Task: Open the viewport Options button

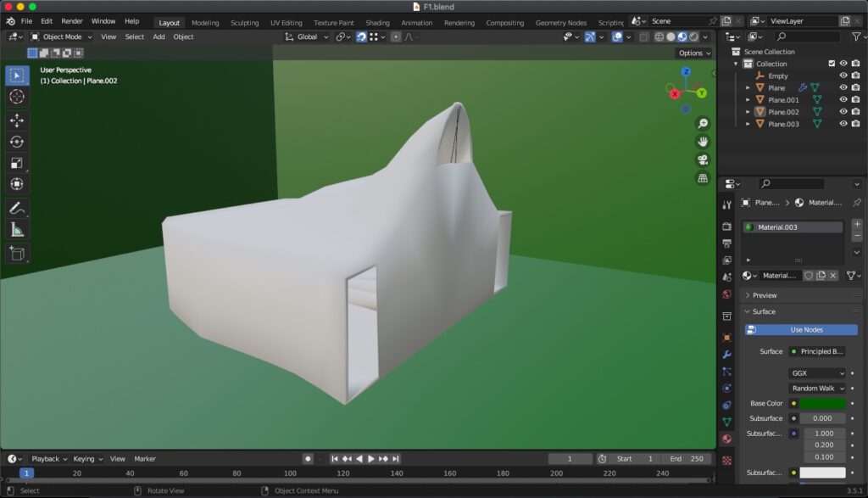Action: pyautogui.click(x=693, y=53)
